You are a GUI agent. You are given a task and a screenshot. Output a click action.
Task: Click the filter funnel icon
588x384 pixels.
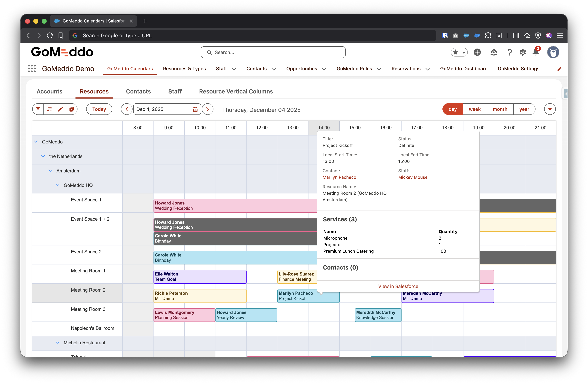[38, 109]
